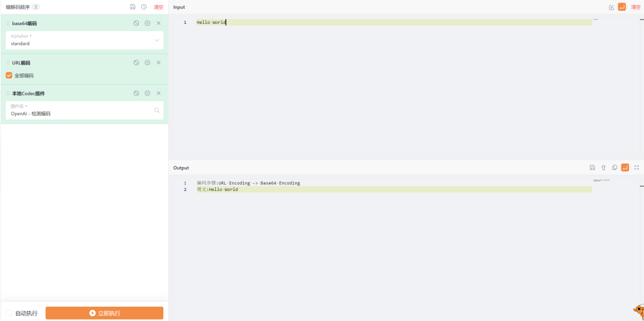Save the Output to file
The height and width of the screenshot is (321, 644).
[x=592, y=167]
